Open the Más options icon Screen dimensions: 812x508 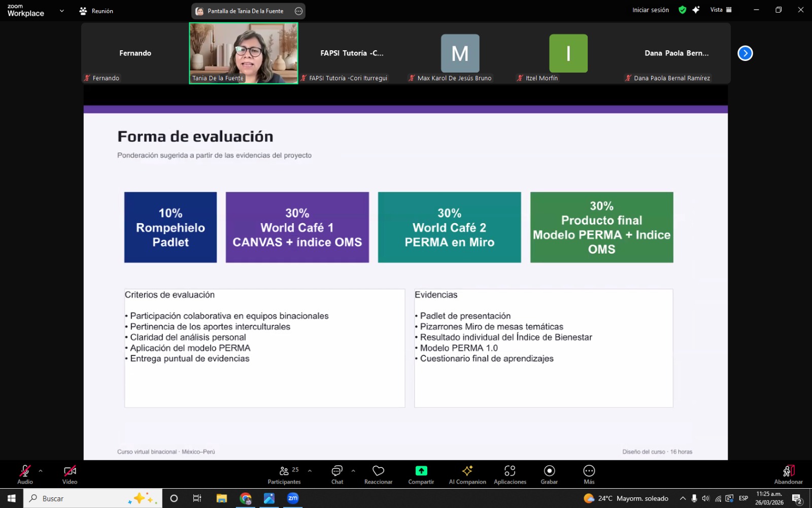pos(589,471)
